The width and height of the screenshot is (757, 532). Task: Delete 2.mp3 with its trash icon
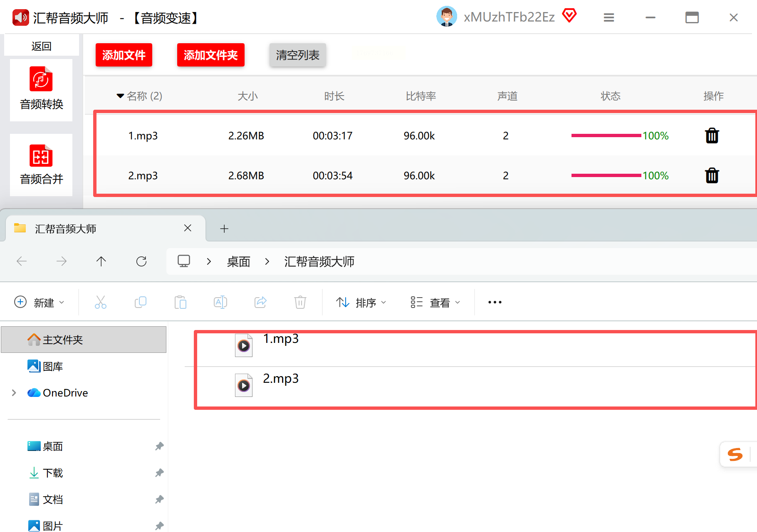712,175
